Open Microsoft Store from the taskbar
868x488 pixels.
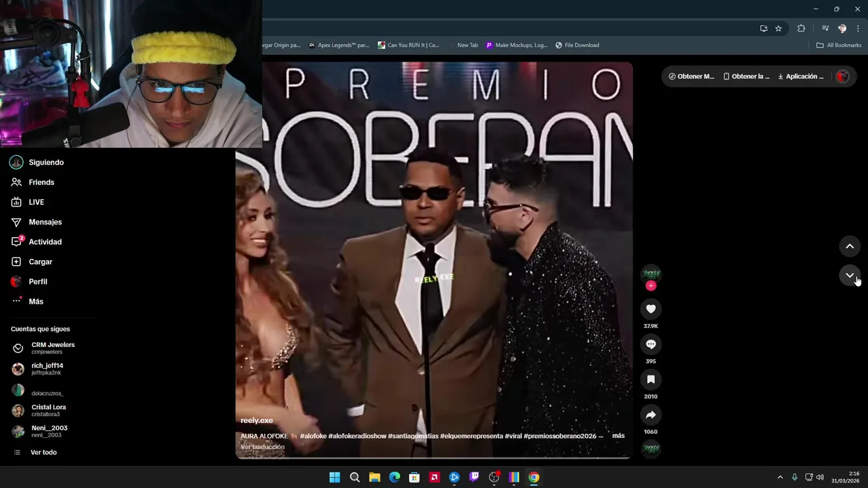coord(414,477)
